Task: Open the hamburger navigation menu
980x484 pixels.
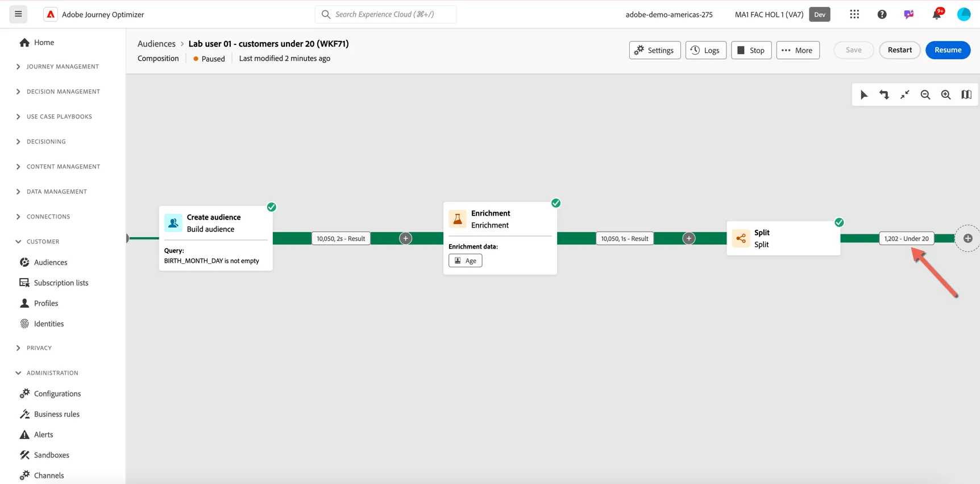Action: coord(18,14)
